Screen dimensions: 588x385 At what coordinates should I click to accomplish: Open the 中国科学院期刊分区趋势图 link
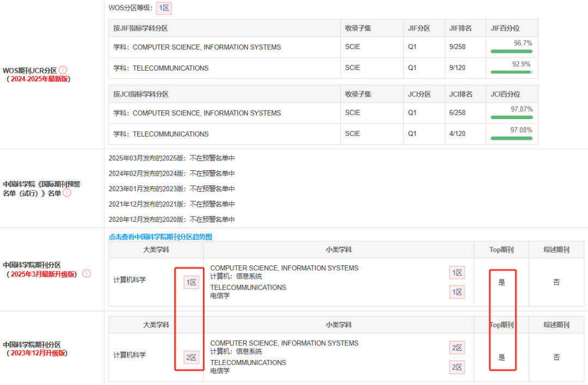[x=161, y=237]
